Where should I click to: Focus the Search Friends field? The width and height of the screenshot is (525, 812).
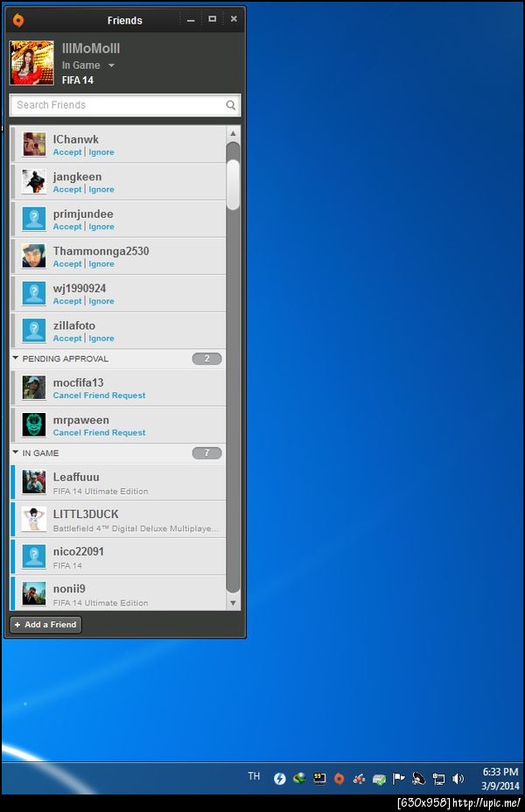(x=125, y=105)
